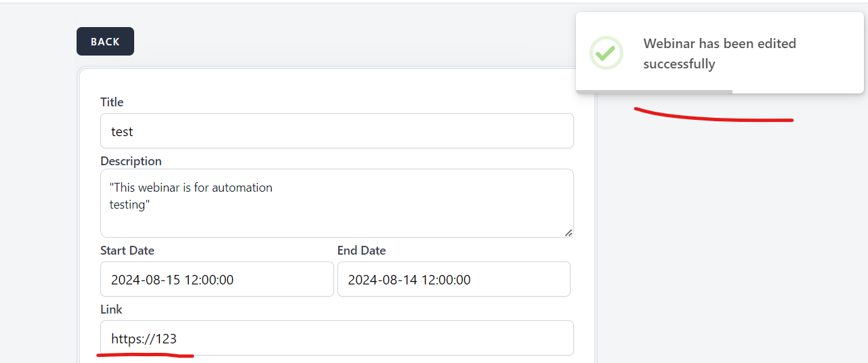The height and width of the screenshot is (363, 868).
Task: Click the BACK button
Action: 105,41
